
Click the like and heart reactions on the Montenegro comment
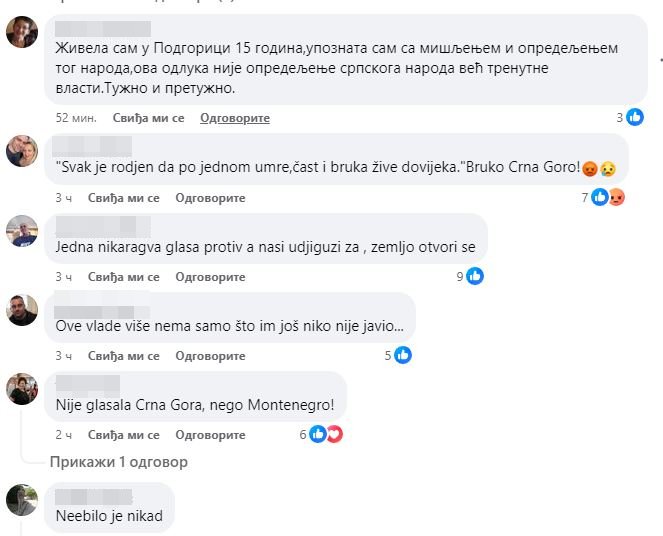326,434
